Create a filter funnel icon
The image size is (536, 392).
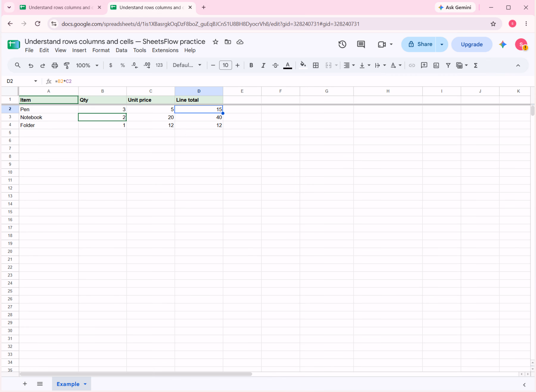tap(448, 65)
